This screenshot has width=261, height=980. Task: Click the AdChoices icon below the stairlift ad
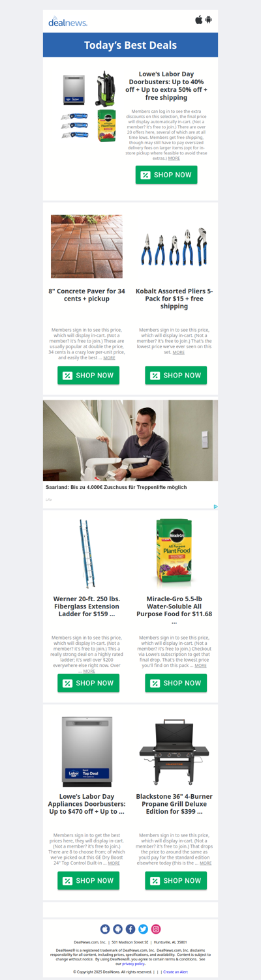[x=215, y=506]
